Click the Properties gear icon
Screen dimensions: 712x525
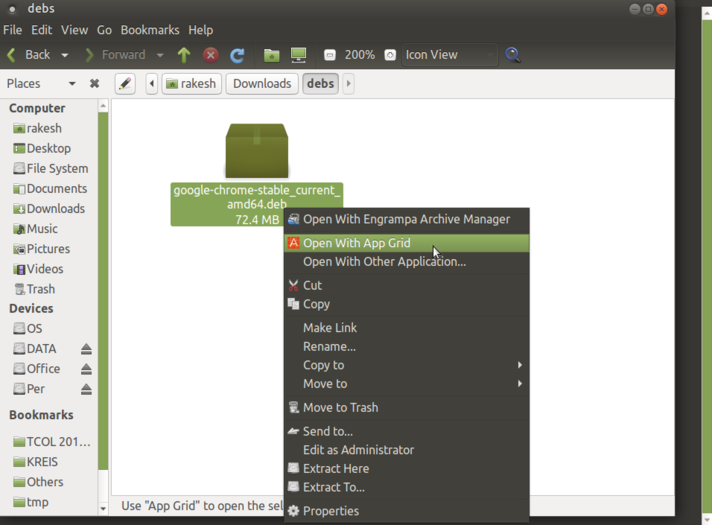click(293, 511)
